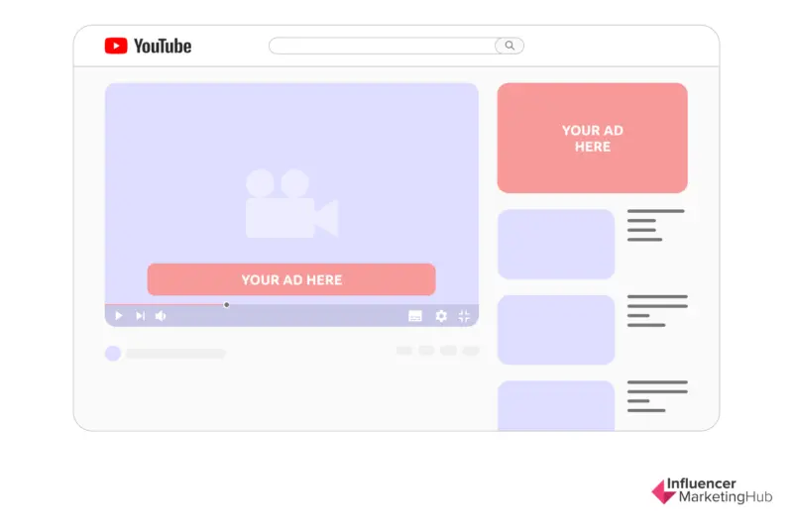
Task: Skip to next video button
Action: (140, 316)
